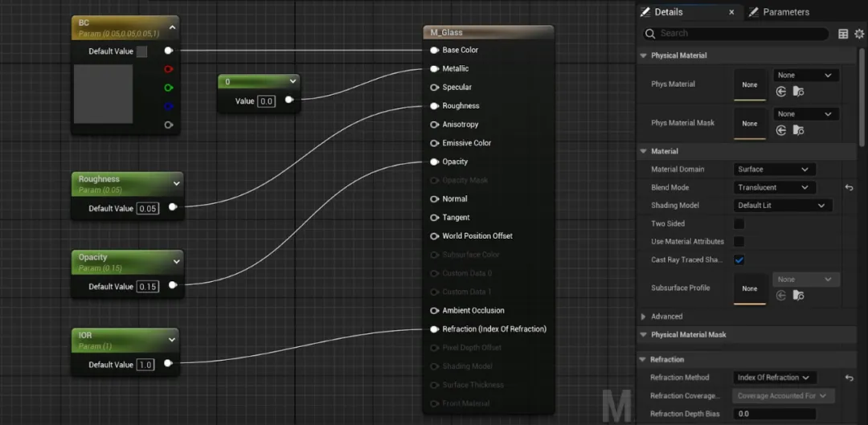Image resolution: width=868 pixels, height=425 pixels.
Task: Collapse the IOR node chevron
Action: coord(172,340)
